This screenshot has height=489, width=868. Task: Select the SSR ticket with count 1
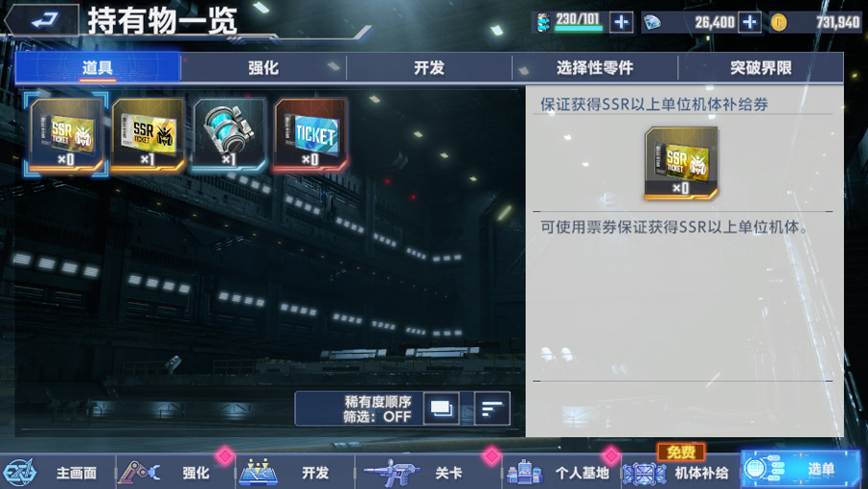(148, 135)
